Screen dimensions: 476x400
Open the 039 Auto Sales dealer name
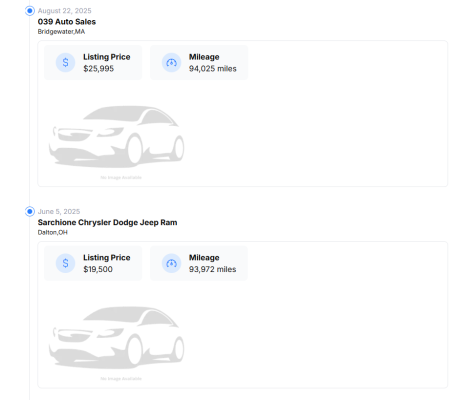(x=67, y=22)
